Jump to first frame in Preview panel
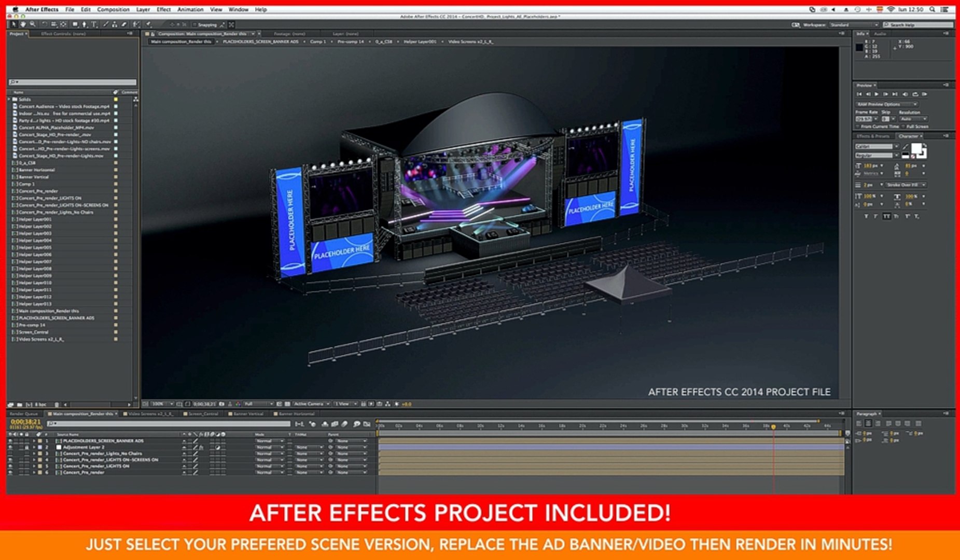Screen dimensions: 960x560 click(859, 94)
